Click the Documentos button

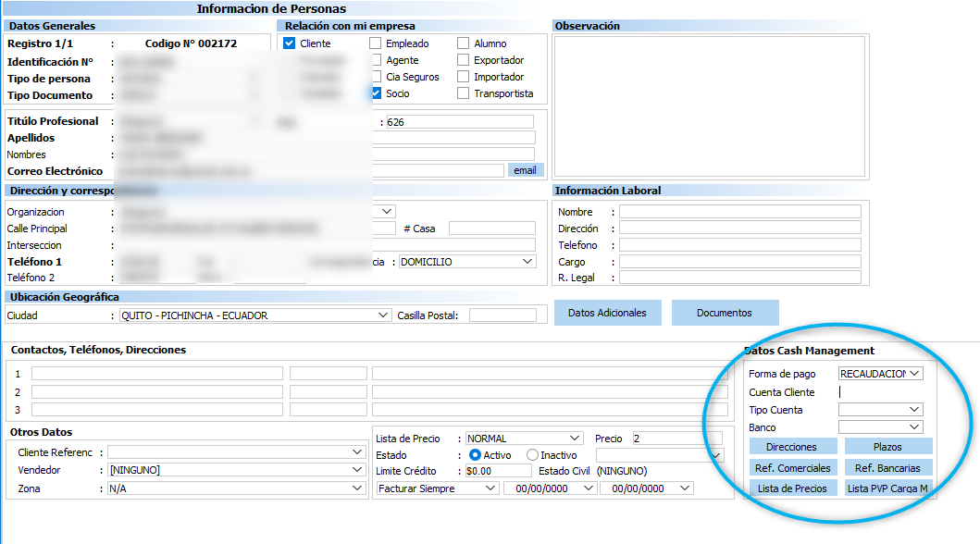pyautogui.click(x=725, y=313)
